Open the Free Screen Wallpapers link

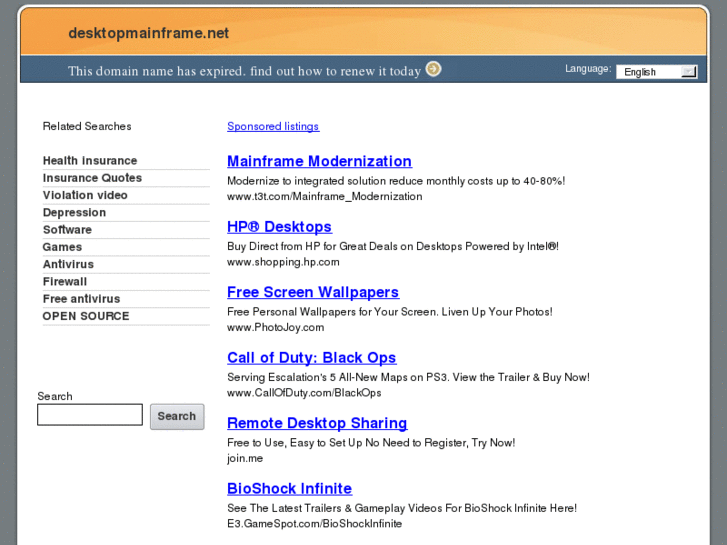(x=313, y=292)
